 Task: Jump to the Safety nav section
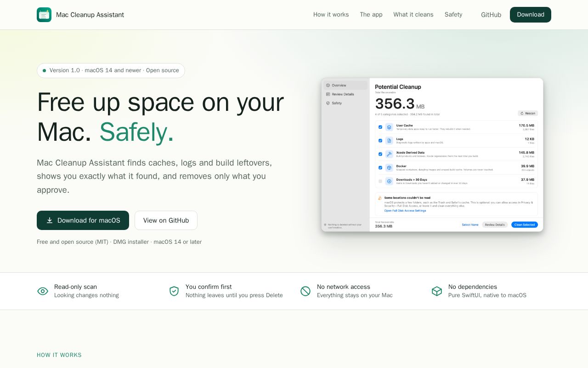click(453, 15)
